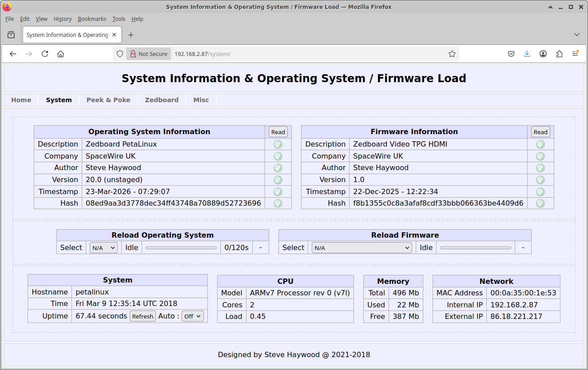Open the Firefox downloads icon
588x370 pixels.
[x=527, y=54]
